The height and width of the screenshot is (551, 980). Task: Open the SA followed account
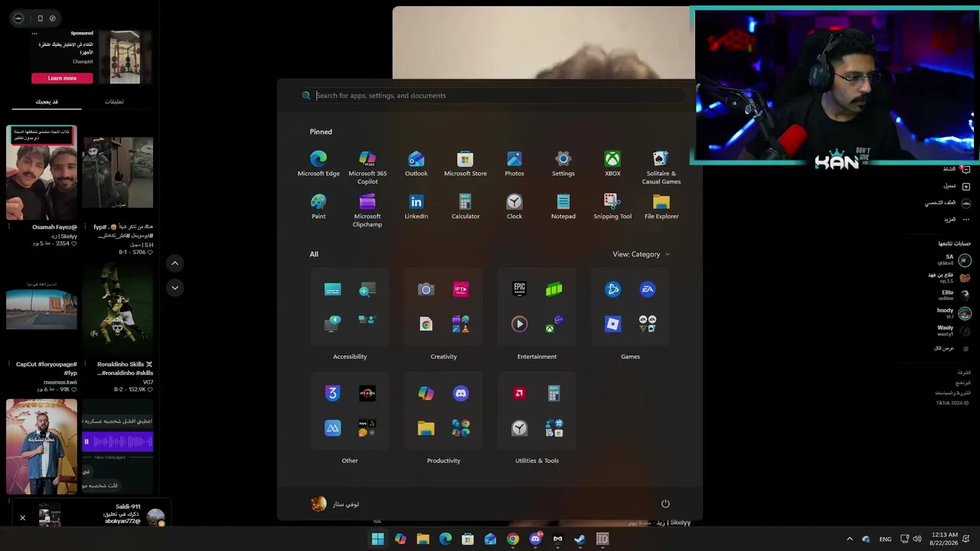953,260
